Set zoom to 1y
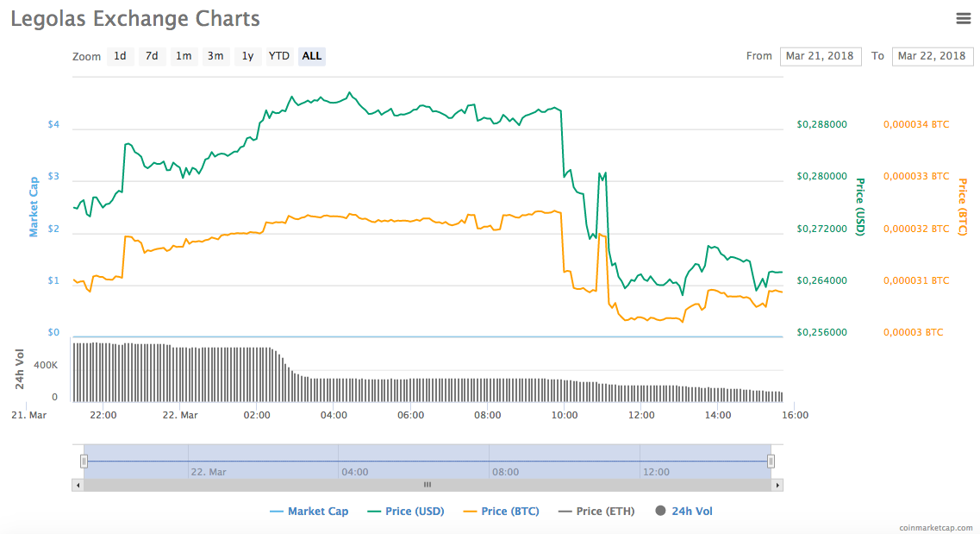The height and width of the screenshot is (534, 980). click(247, 56)
